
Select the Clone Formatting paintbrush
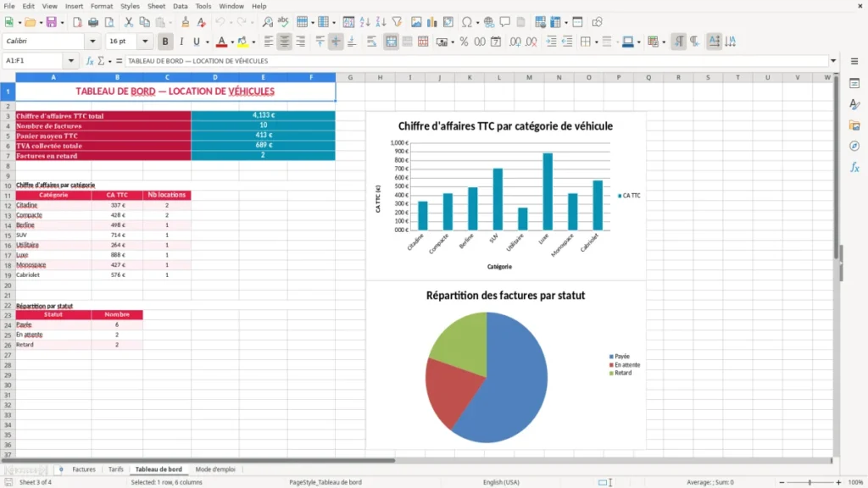tap(186, 22)
